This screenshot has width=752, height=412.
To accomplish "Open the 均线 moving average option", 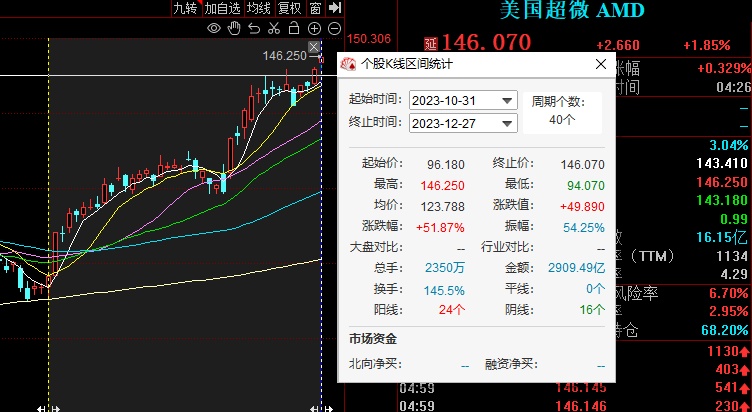I will click(259, 8).
